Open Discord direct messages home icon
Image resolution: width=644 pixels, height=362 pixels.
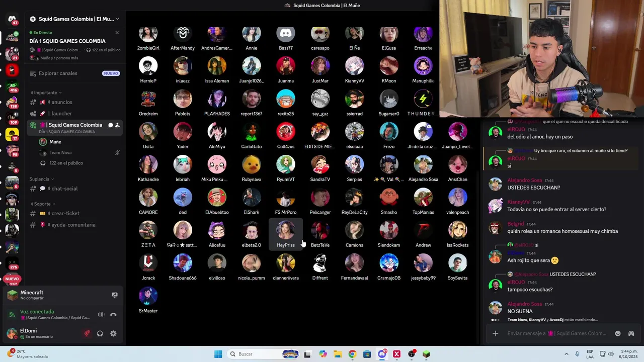tap(12, 19)
